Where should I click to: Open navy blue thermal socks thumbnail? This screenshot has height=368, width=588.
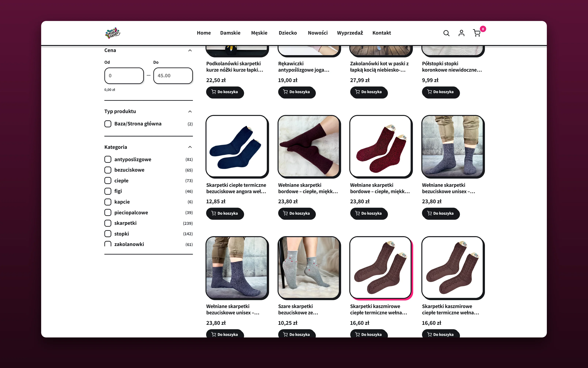[237, 146]
